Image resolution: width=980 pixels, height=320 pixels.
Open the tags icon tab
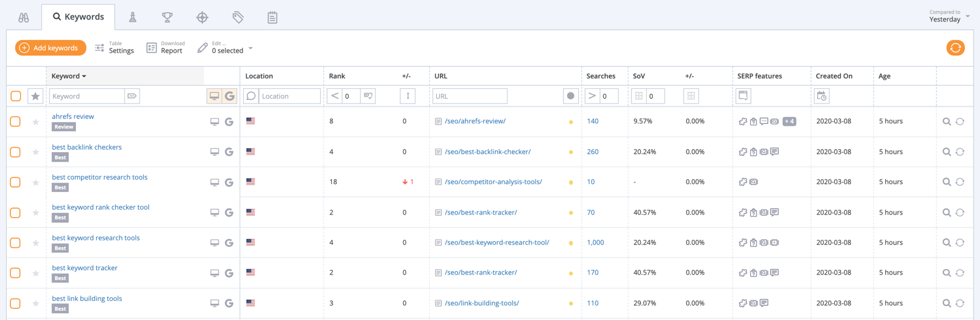tap(238, 17)
